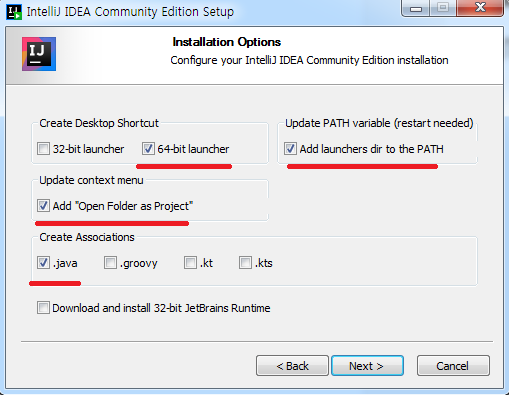Cancel the IntelliJ IDEA setup
509x395 pixels.
[x=453, y=366]
